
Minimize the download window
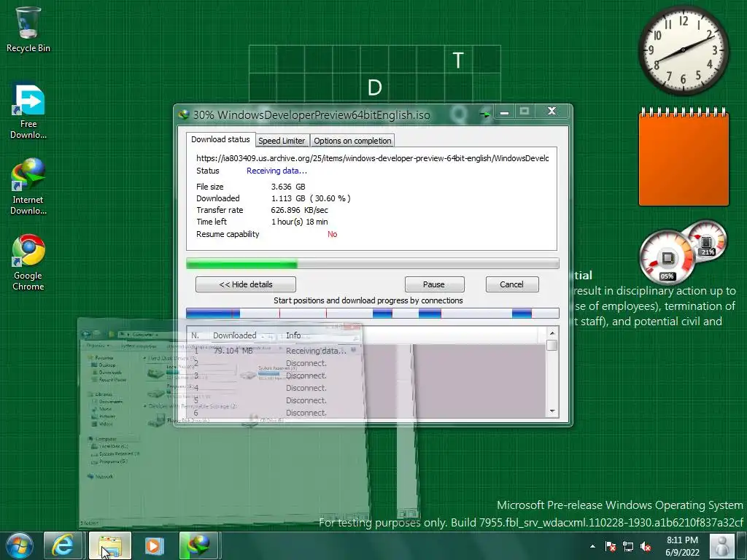coord(505,112)
